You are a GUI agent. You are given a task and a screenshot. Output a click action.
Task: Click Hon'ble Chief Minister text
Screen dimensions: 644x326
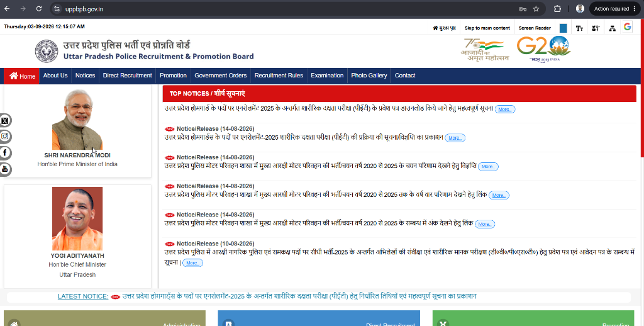(77, 265)
